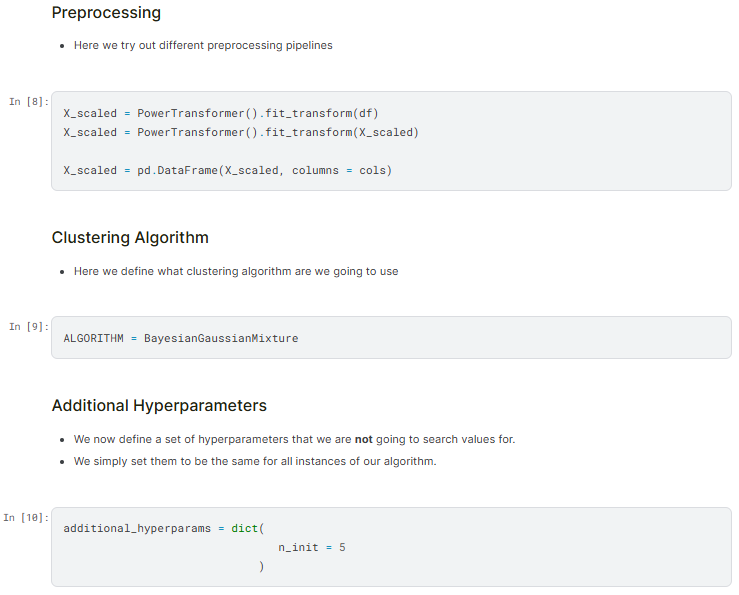
Task: Click the "n_init = 5" code line
Action: click(311, 547)
